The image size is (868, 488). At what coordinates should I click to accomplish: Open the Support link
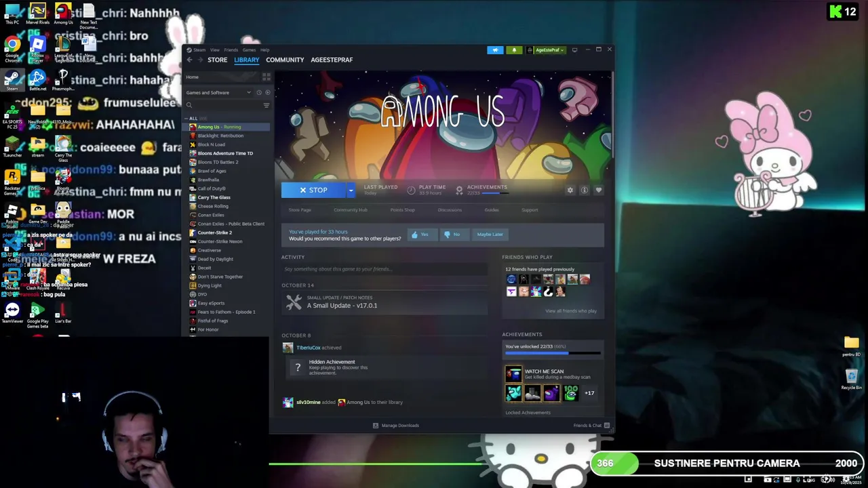(530, 210)
